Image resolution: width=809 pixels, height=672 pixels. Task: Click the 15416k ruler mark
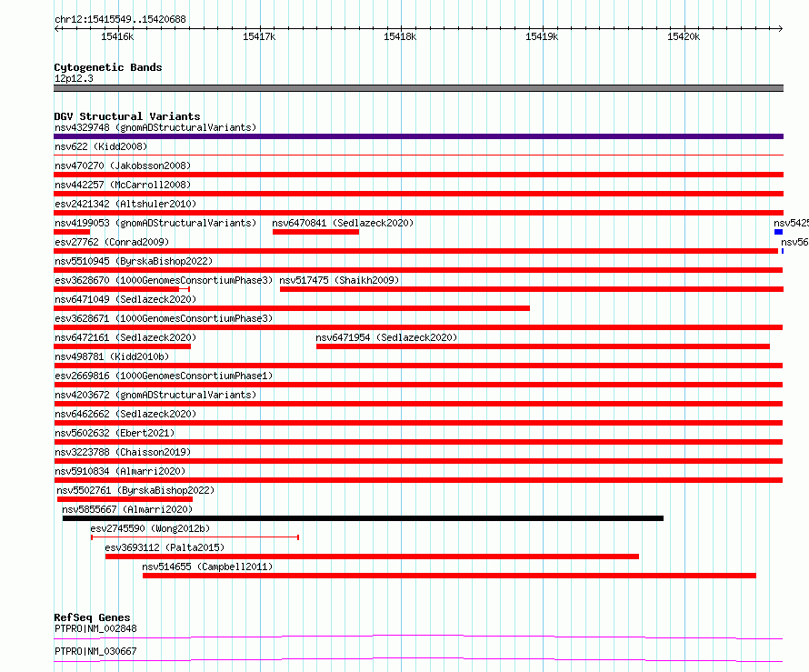117,36
